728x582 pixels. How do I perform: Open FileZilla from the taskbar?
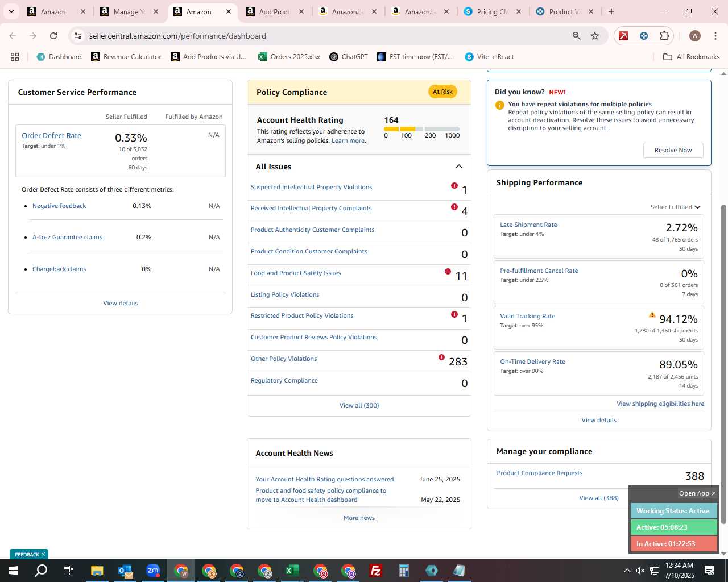375,571
